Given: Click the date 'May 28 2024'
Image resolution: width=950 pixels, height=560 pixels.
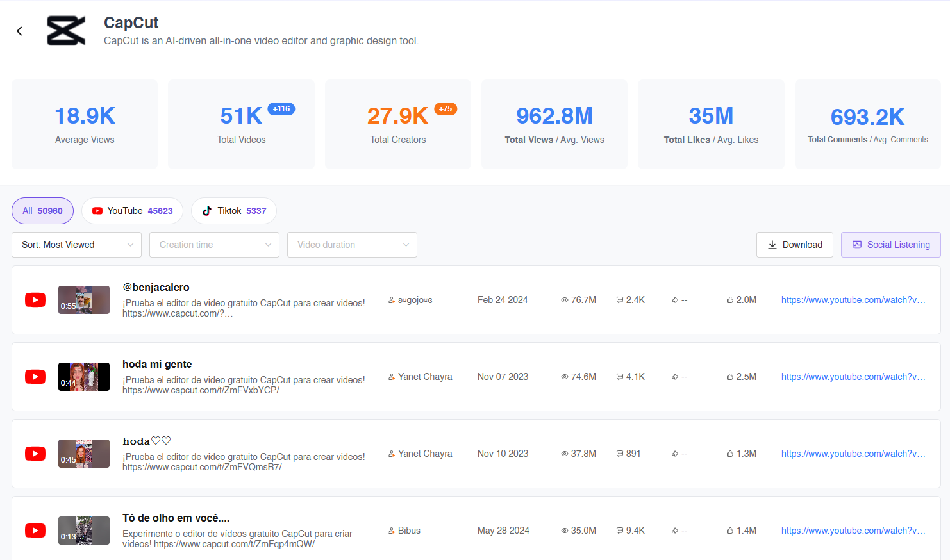Looking at the screenshot, I should point(503,531).
